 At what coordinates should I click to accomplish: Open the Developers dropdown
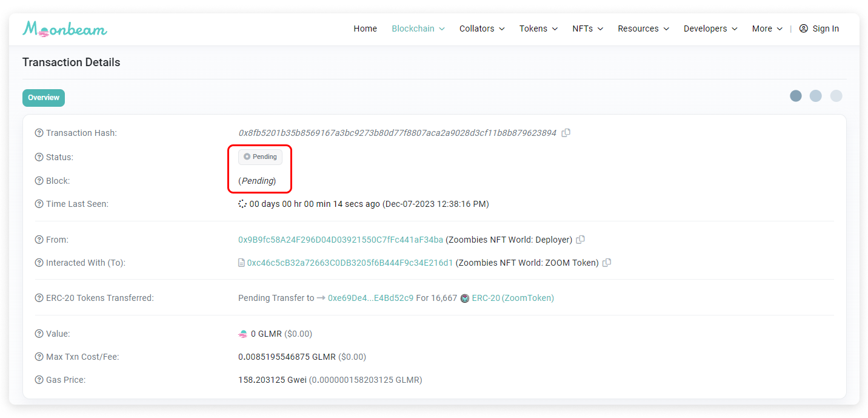710,29
